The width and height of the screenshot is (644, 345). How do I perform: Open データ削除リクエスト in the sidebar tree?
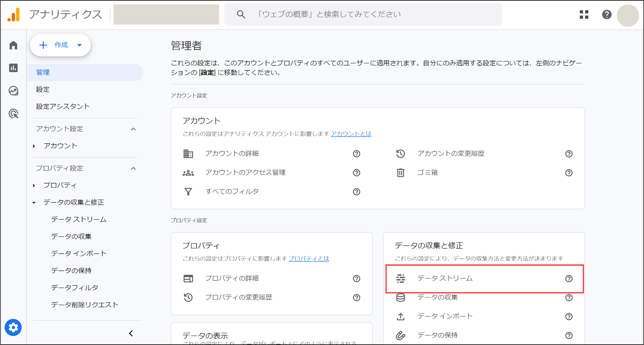coord(85,304)
